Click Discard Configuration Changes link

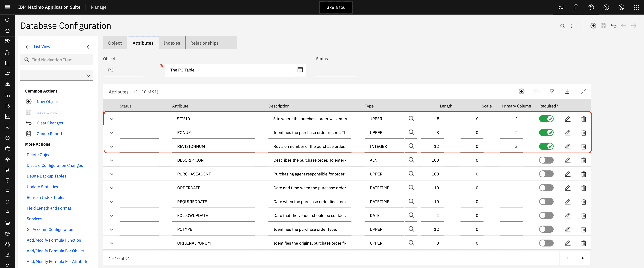[55, 165]
